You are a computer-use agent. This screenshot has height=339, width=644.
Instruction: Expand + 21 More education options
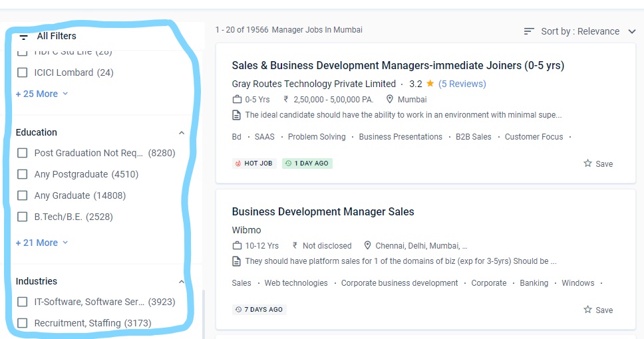tap(41, 243)
